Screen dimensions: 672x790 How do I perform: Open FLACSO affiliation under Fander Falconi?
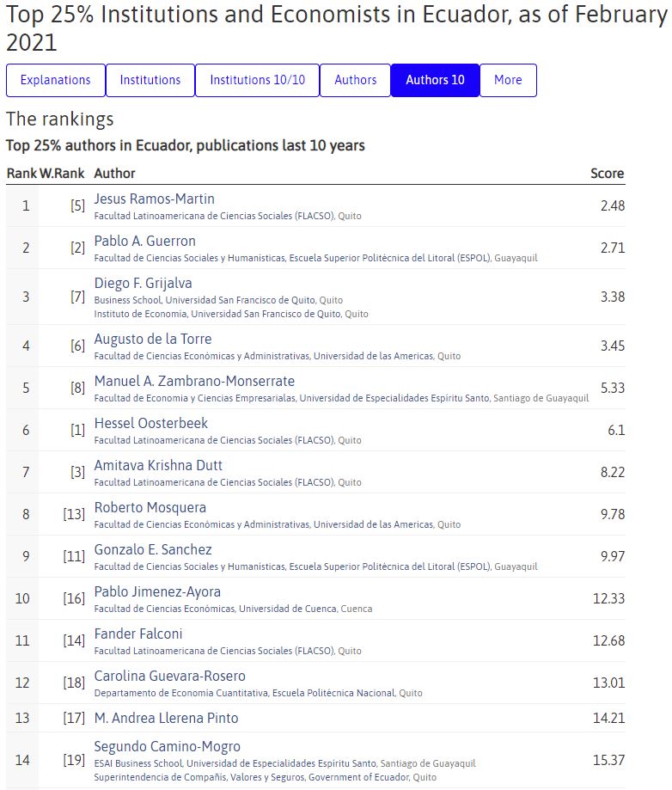pos(214,651)
